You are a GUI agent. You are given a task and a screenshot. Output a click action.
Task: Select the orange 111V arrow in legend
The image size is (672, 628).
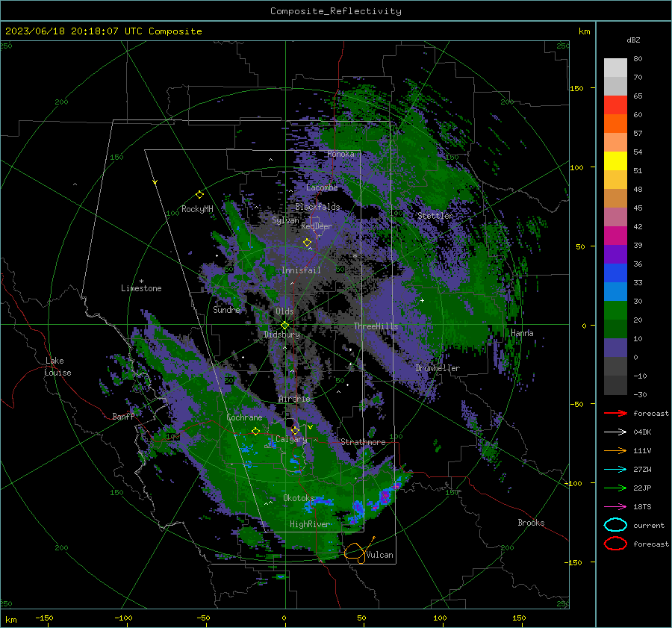(x=615, y=450)
